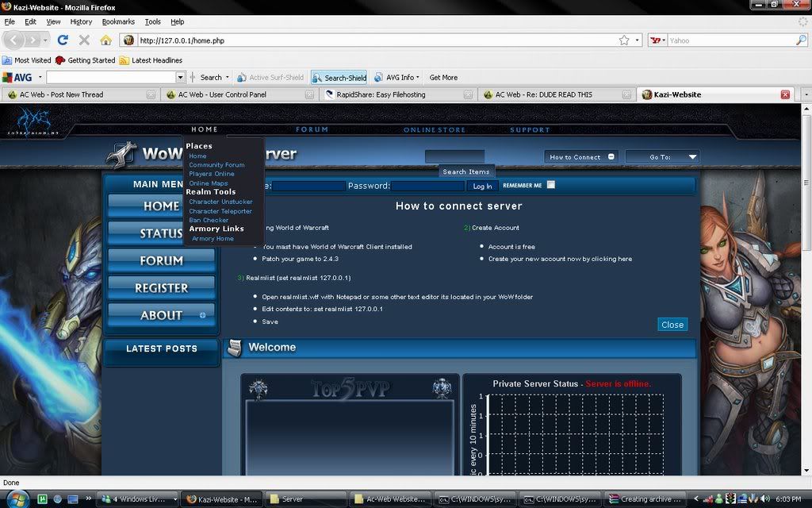Open Character Unstucker under Realm Tools
This screenshot has width=812, height=508.
tap(220, 202)
